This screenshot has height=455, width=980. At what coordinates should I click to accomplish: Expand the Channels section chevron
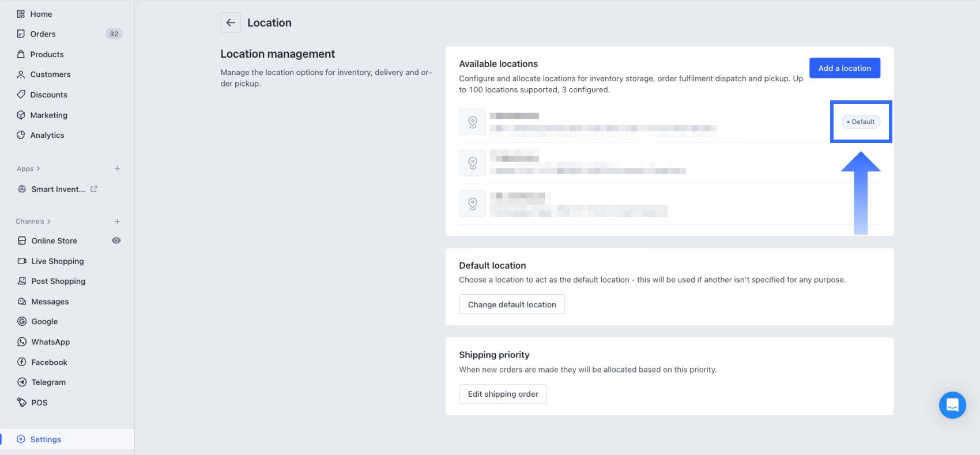tap(49, 221)
